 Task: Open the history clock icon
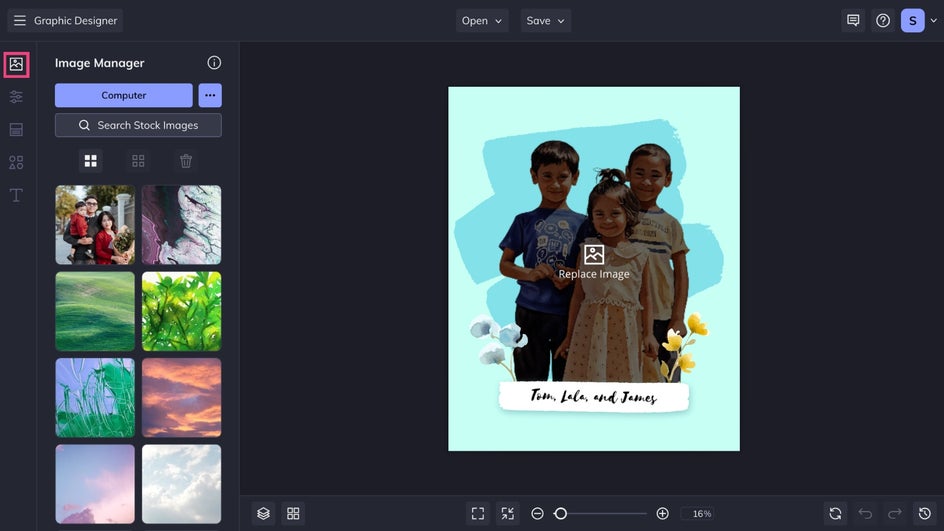coord(925,514)
